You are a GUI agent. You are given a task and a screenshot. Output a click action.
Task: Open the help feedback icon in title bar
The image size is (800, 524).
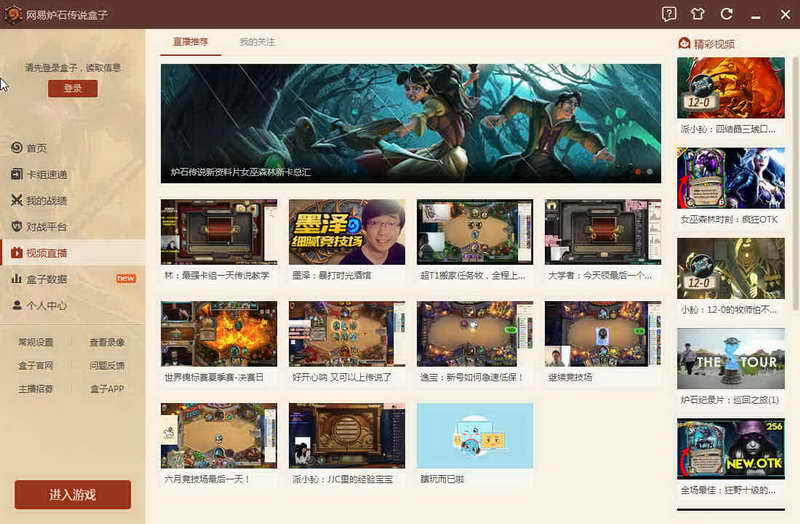pos(669,14)
